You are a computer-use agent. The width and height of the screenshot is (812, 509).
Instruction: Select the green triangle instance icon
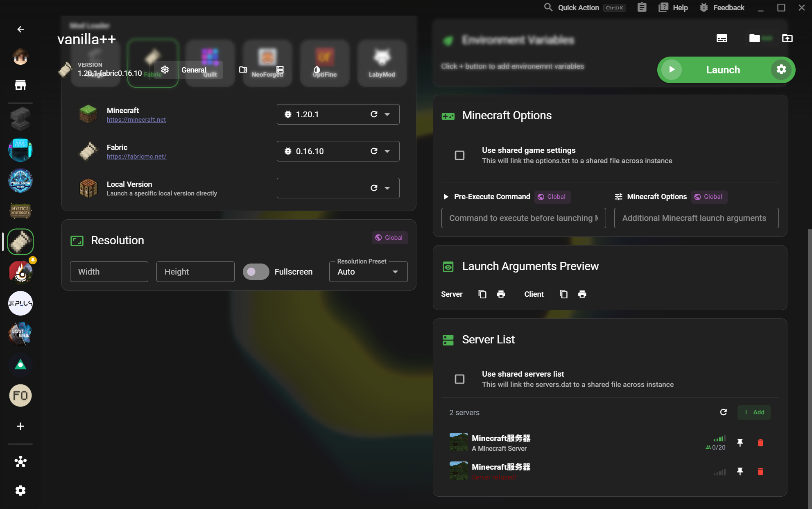click(20, 365)
